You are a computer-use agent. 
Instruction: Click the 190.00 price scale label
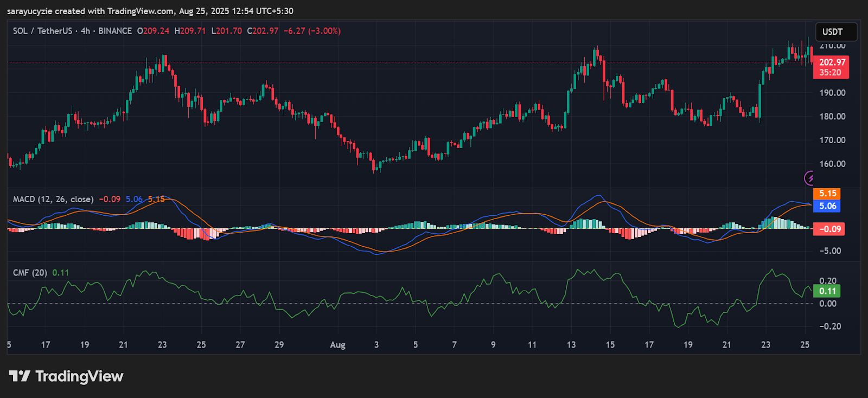coord(832,93)
